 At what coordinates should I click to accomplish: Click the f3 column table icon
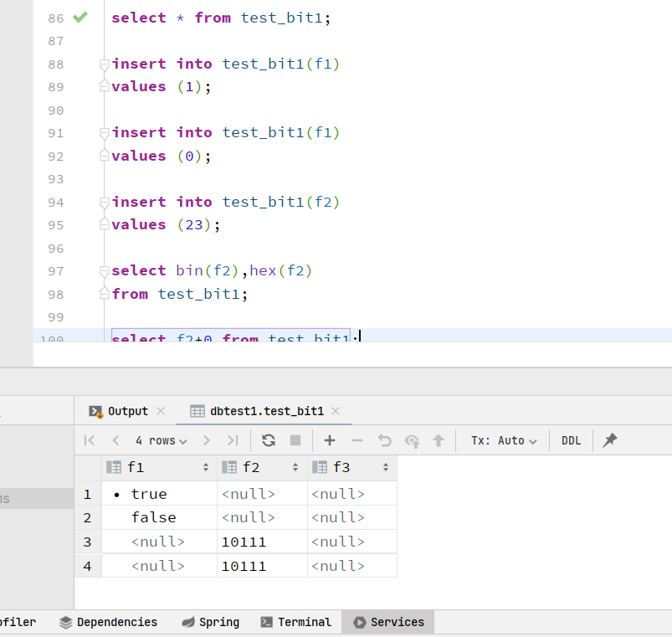pyautogui.click(x=320, y=467)
